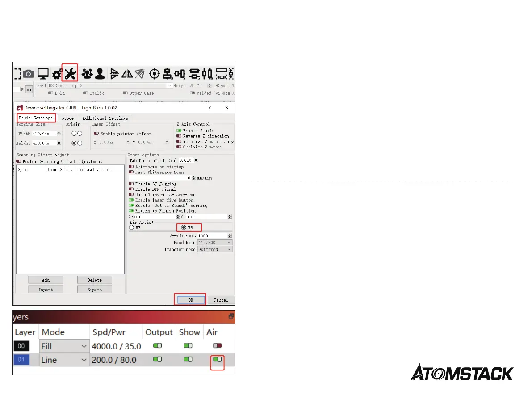Click the Width spinner arrows in Working Size
532x395 pixels.
[x=59, y=134]
